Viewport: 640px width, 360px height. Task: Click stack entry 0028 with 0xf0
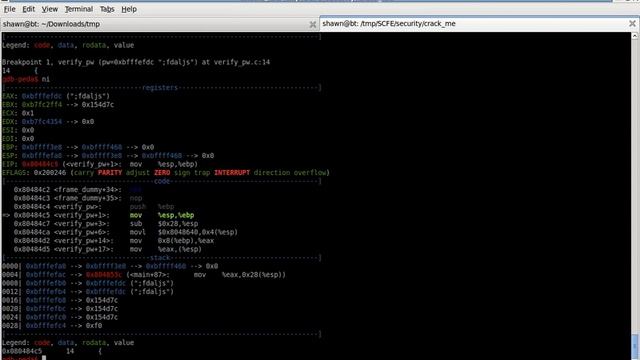(x=52, y=326)
